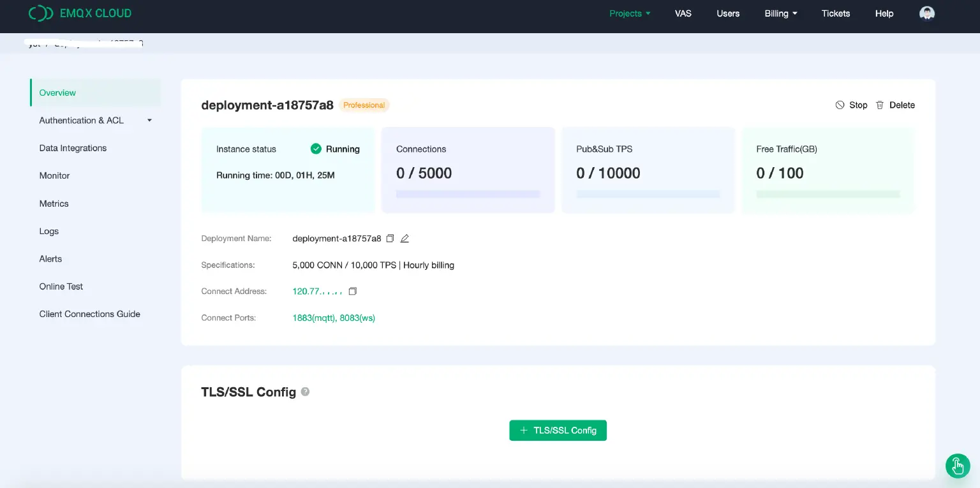Go to the Monitor page
This screenshot has height=488, width=980.
click(x=54, y=175)
